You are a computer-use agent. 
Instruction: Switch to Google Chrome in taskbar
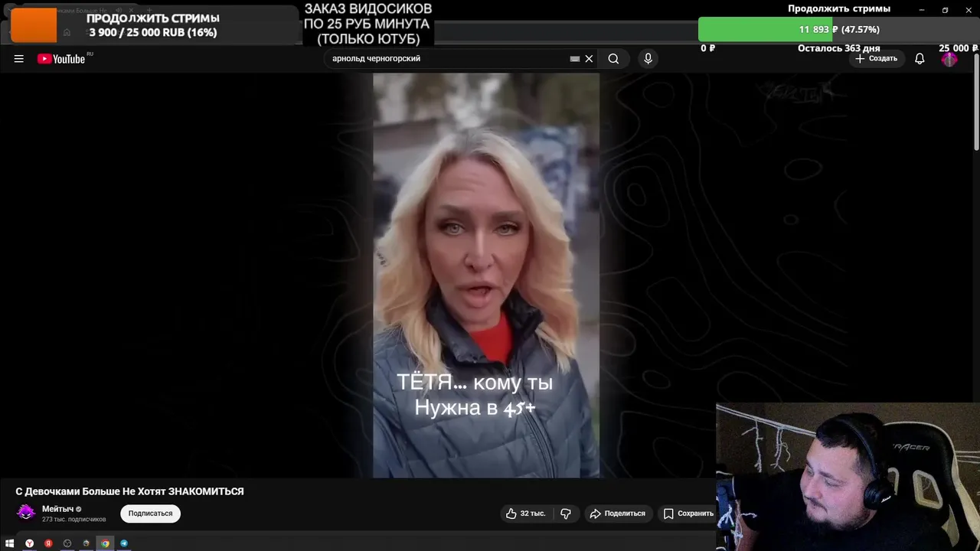tap(105, 543)
